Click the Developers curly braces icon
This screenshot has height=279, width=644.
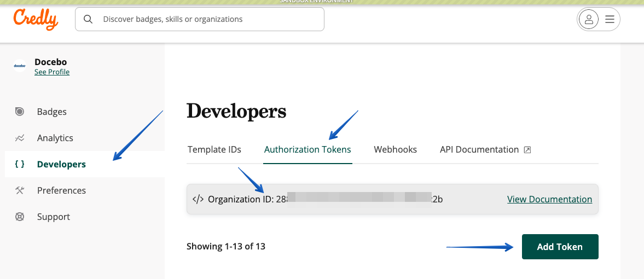(20, 164)
